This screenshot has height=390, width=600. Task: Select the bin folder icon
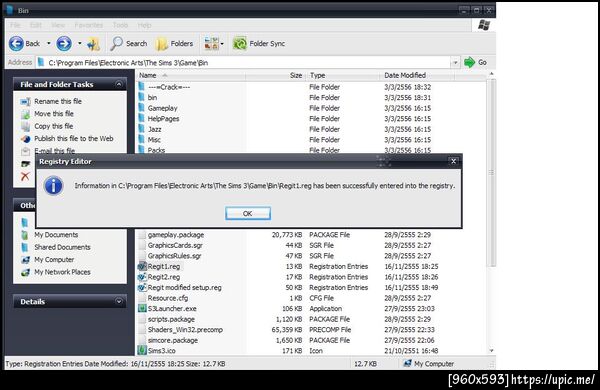point(142,97)
